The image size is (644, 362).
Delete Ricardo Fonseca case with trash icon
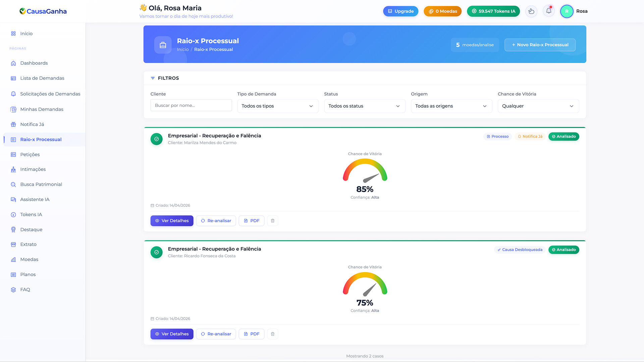click(273, 334)
